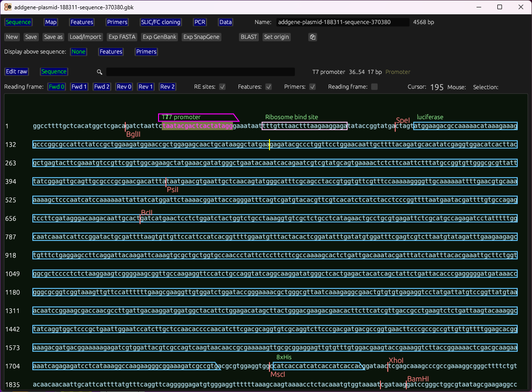This screenshot has height=392, width=532.
Task: Click the magnifier search icon
Action: (x=99, y=72)
